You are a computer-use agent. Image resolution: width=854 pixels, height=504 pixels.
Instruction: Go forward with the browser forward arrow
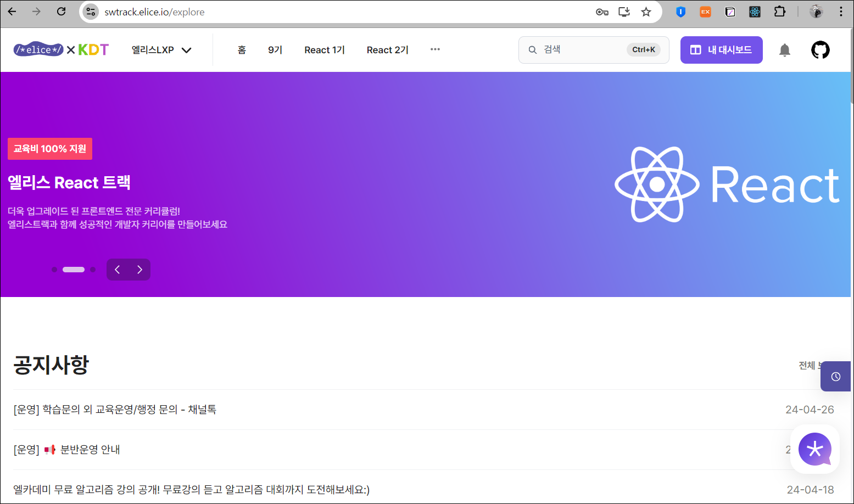[x=36, y=12]
